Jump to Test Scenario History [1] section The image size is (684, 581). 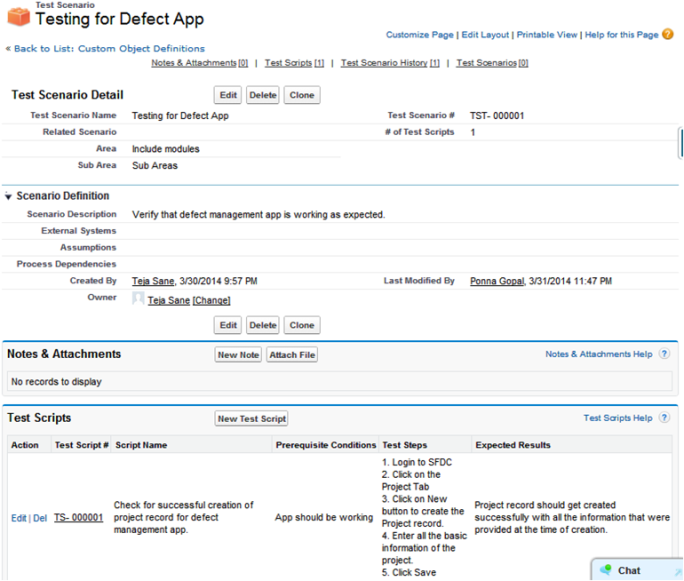(390, 63)
